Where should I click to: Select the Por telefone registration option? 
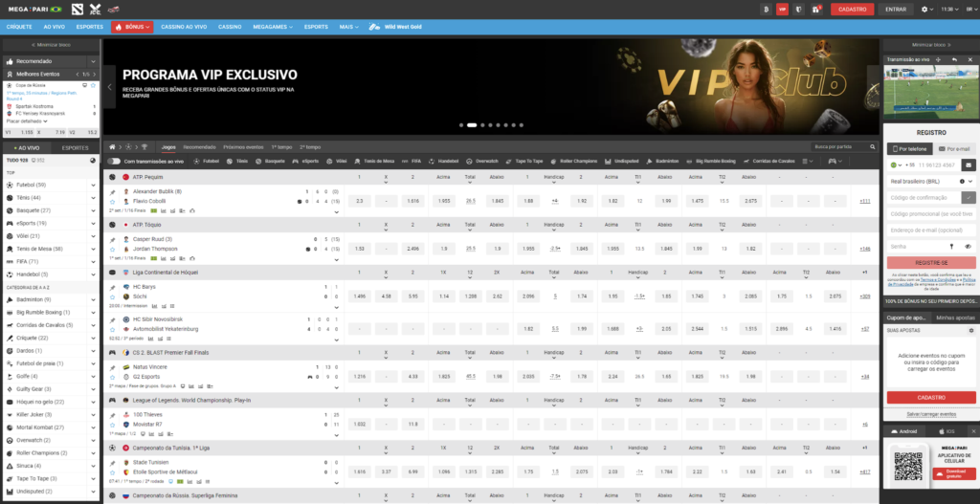coord(909,148)
